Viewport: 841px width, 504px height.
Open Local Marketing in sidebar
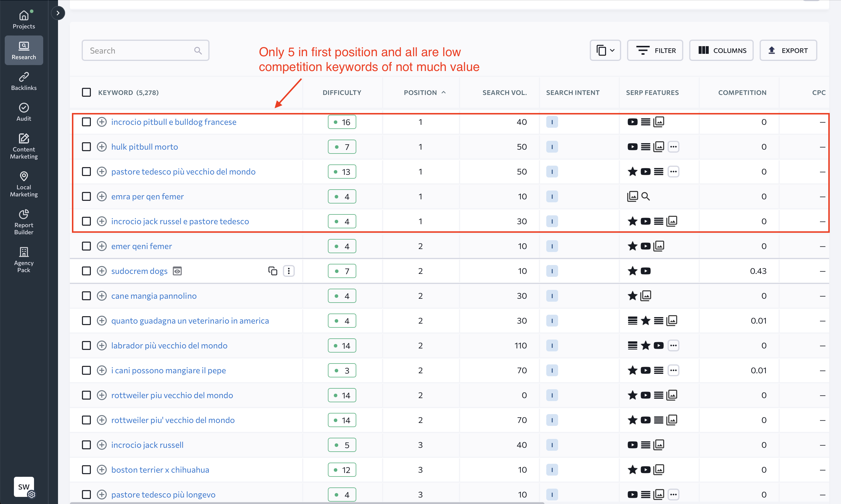(24, 184)
